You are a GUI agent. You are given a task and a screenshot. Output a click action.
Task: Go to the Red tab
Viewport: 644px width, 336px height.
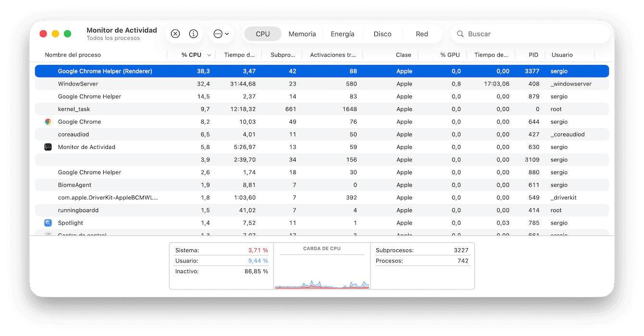[x=422, y=34]
